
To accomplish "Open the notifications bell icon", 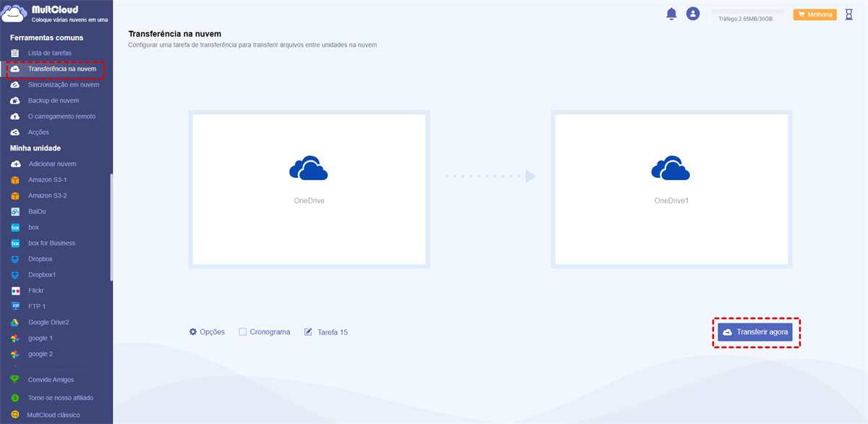I will [671, 14].
